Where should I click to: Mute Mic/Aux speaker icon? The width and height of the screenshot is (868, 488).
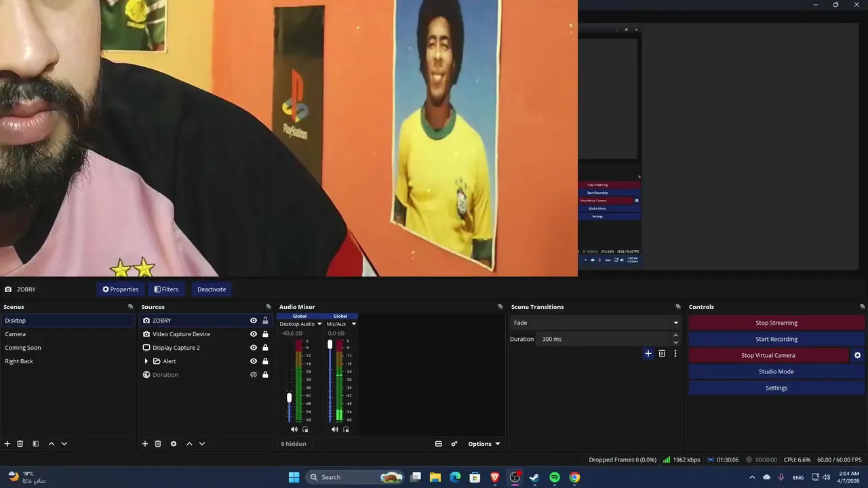[335, 429]
